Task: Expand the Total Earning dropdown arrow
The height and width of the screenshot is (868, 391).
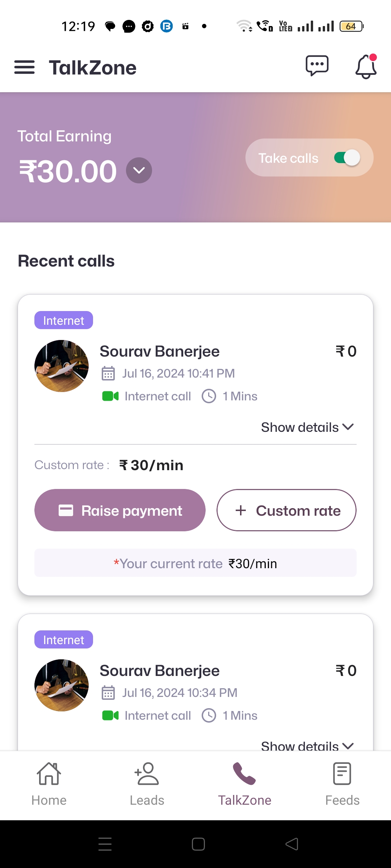Action: (139, 170)
